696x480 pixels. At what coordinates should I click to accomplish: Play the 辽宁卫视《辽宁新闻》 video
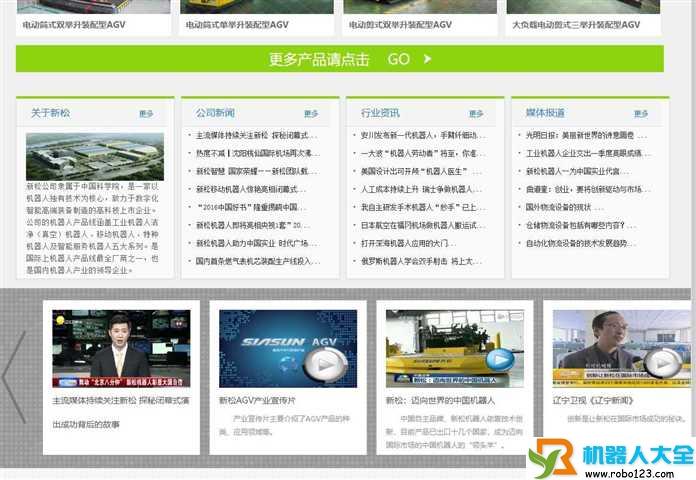tap(663, 363)
